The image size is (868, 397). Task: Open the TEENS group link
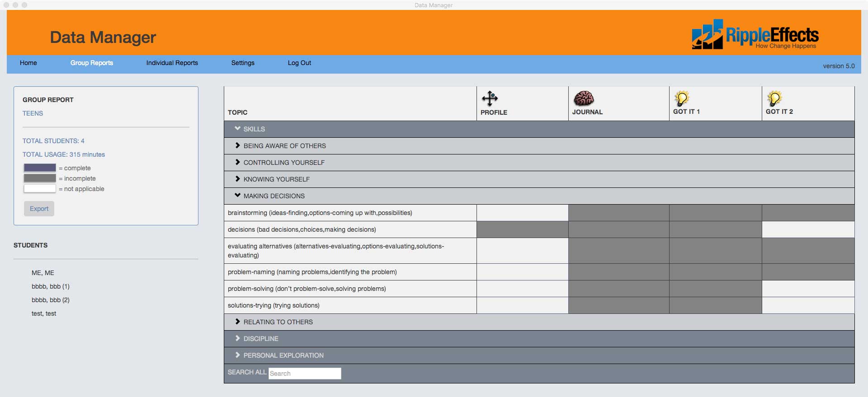pyautogui.click(x=33, y=113)
